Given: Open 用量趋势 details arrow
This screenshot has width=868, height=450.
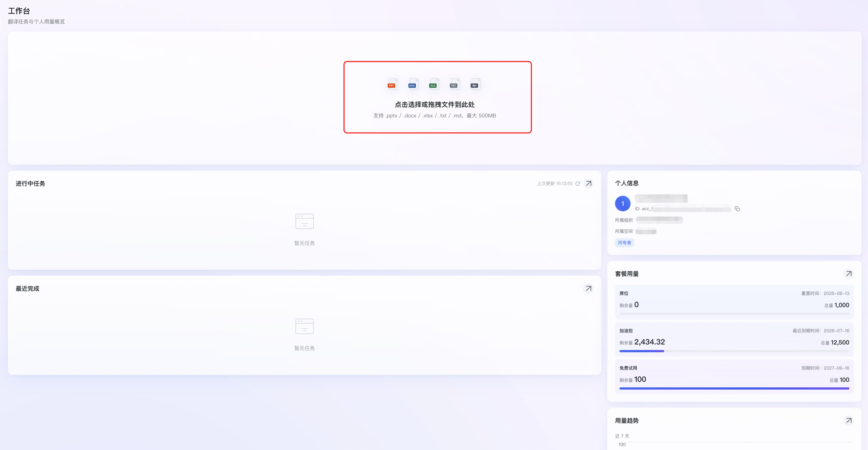Looking at the screenshot, I should tap(848, 421).
